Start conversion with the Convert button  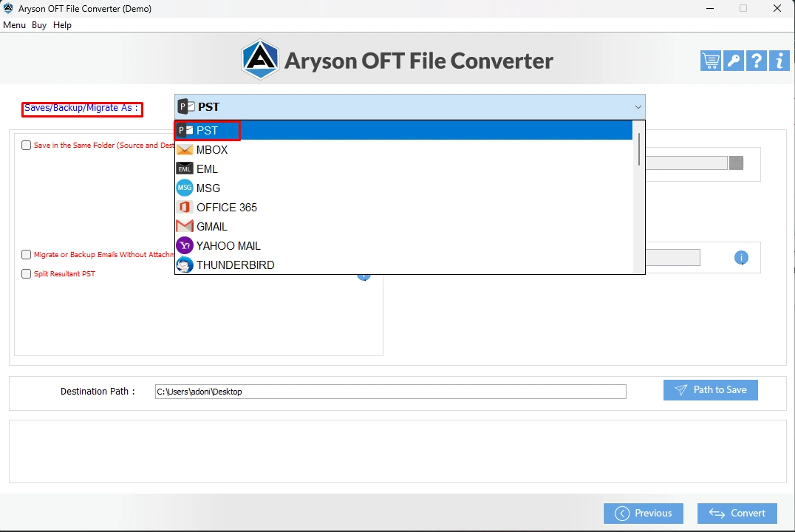click(737, 514)
